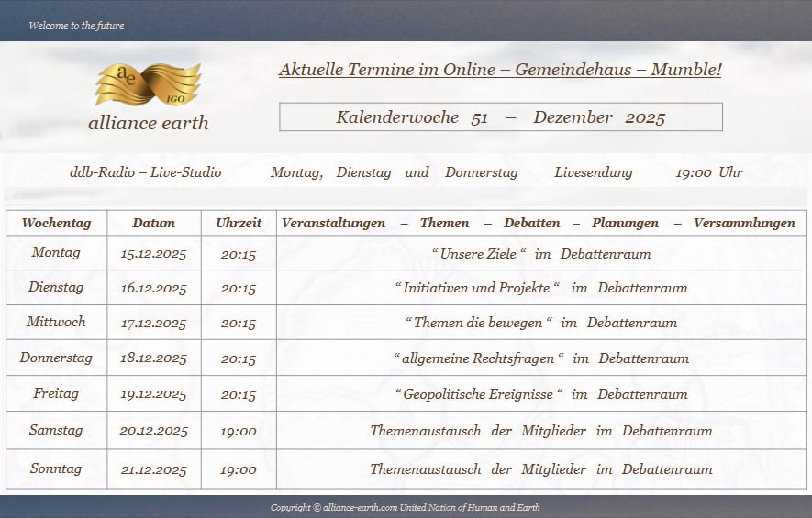This screenshot has height=518, width=812.
Task: Select the date cell 18.12.2025
Action: tap(153, 358)
